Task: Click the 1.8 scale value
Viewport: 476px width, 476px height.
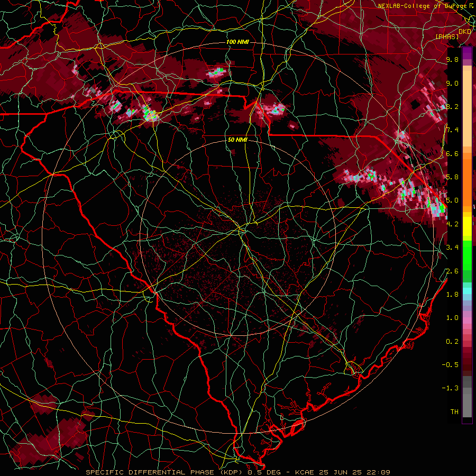Action: point(452,295)
